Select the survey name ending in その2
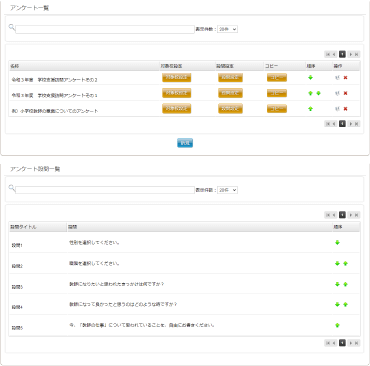This screenshot has height=366, width=370. click(x=55, y=80)
